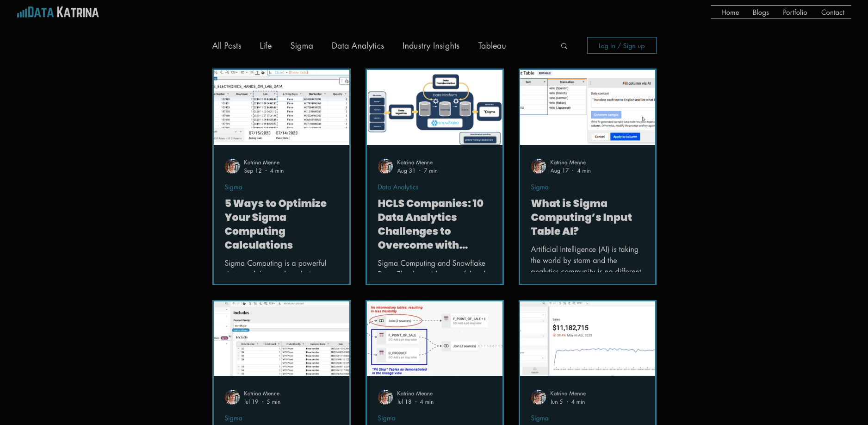Open the Snowflake data platform diagram thumbnail
This screenshot has width=868, height=425.
point(434,107)
